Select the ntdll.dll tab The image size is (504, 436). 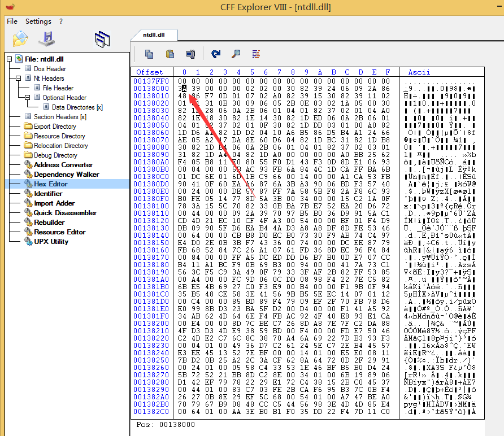(x=154, y=34)
